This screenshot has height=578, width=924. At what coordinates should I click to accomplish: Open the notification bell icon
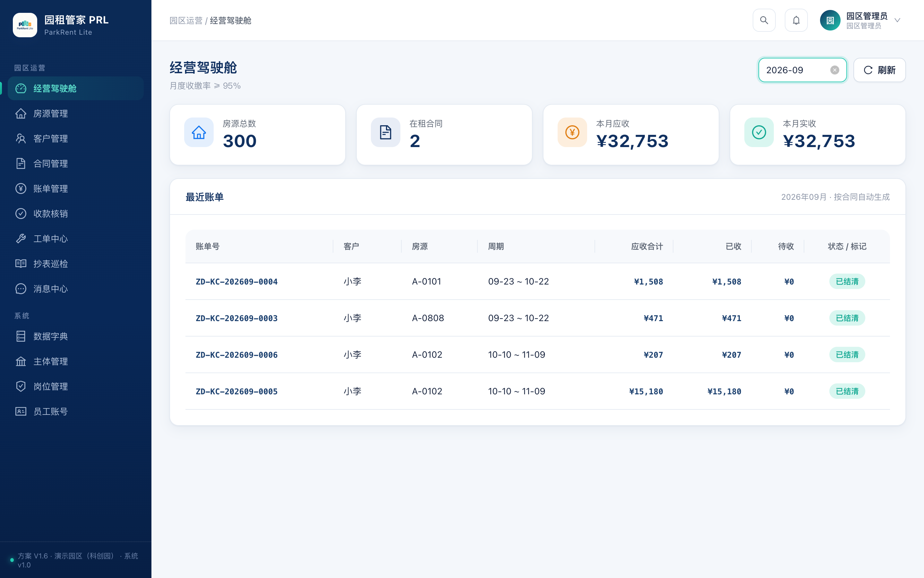tap(796, 20)
